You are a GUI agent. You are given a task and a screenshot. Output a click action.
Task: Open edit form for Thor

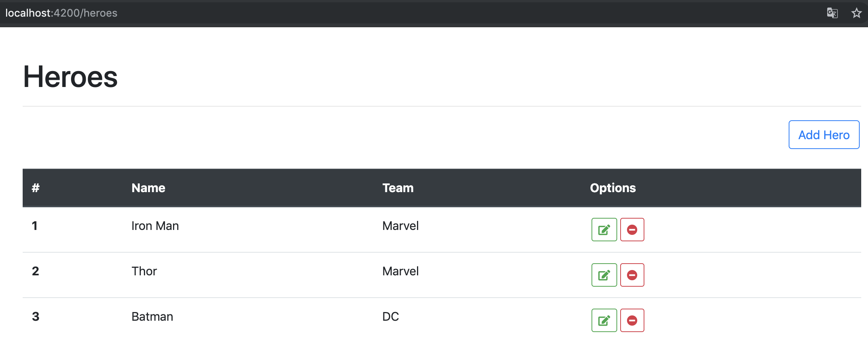(604, 275)
